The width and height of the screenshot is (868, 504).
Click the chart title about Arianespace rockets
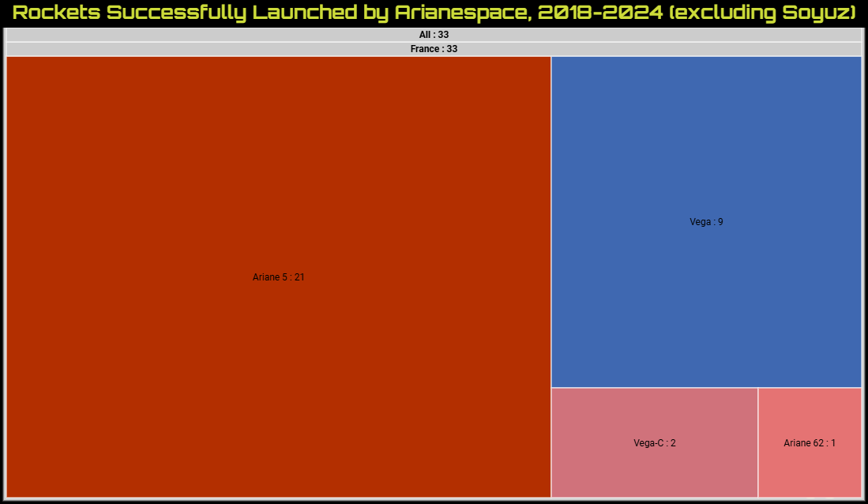(434, 12)
